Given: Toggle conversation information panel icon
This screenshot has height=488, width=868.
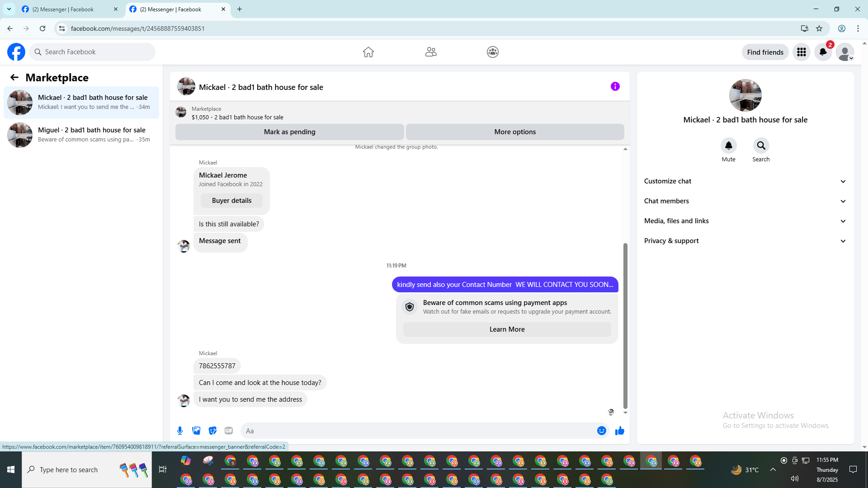Looking at the screenshot, I should 615,86.
